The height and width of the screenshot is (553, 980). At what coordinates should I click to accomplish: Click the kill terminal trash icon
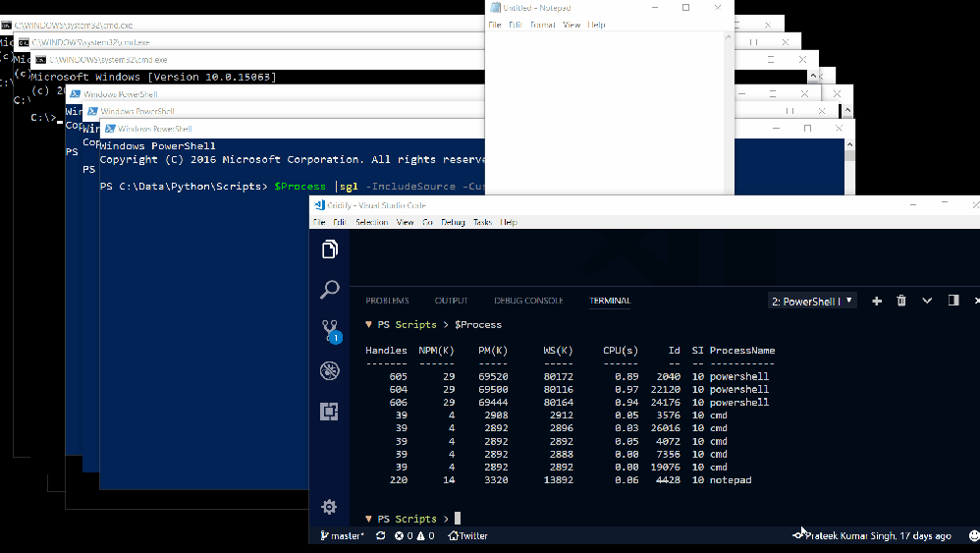click(901, 301)
